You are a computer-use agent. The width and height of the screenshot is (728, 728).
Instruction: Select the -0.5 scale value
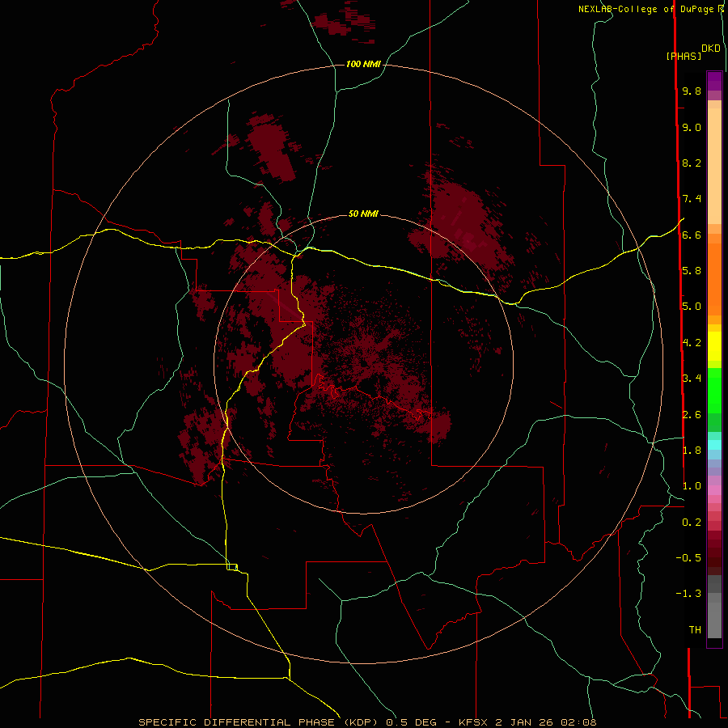[688, 558]
